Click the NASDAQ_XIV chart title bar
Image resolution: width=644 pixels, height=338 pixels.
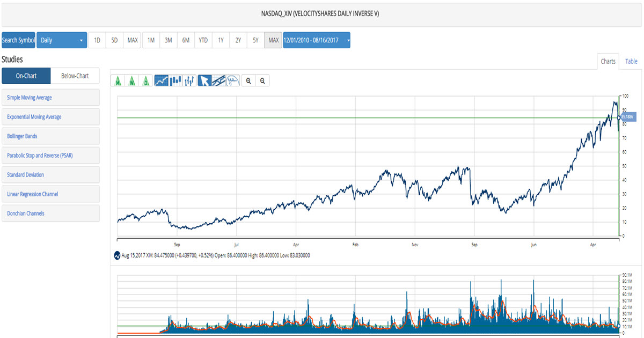coord(322,14)
